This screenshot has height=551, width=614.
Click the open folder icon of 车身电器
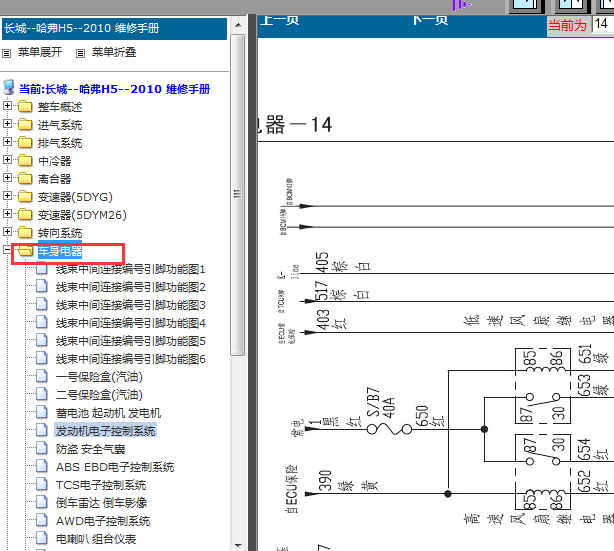pyautogui.click(x=26, y=251)
